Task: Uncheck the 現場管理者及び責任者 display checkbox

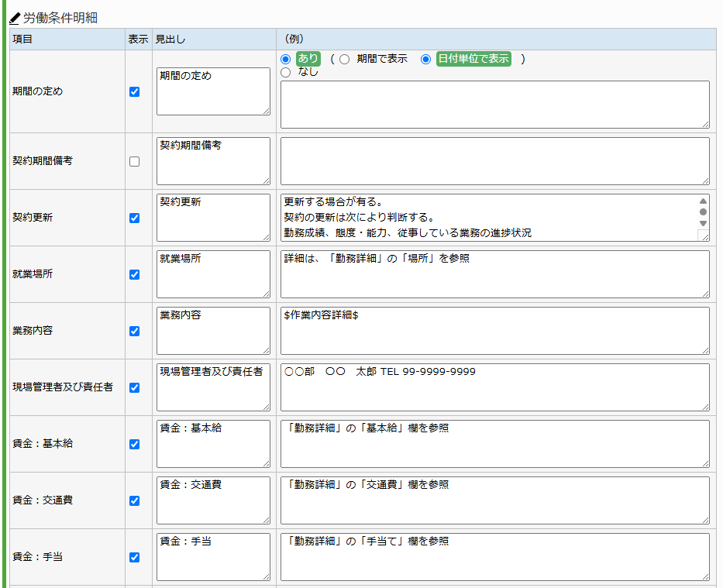Action: 135,387
